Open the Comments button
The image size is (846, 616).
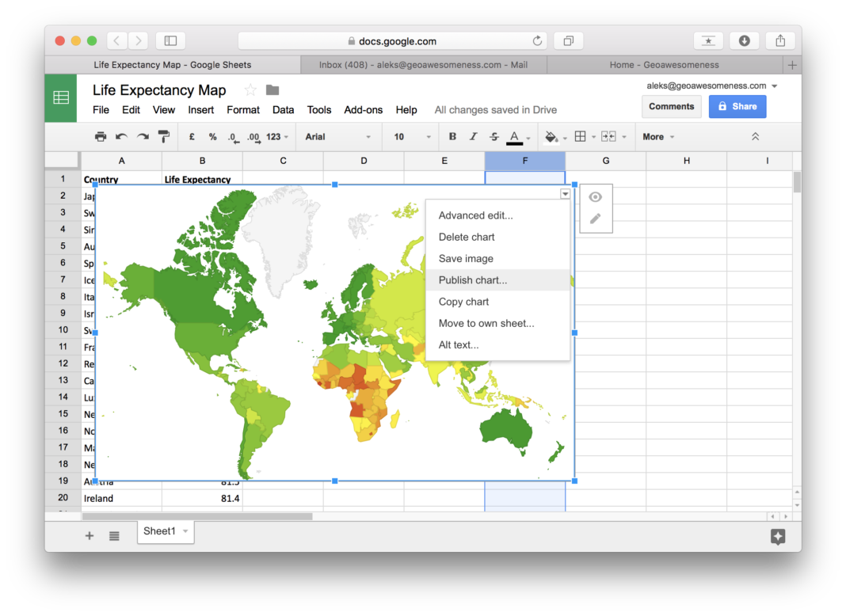(671, 106)
